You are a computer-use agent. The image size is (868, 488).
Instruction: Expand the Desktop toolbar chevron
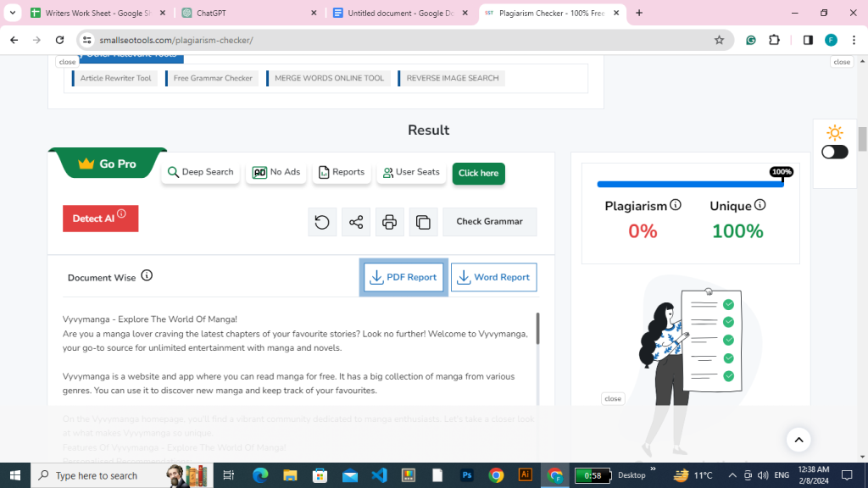click(x=654, y=469)
